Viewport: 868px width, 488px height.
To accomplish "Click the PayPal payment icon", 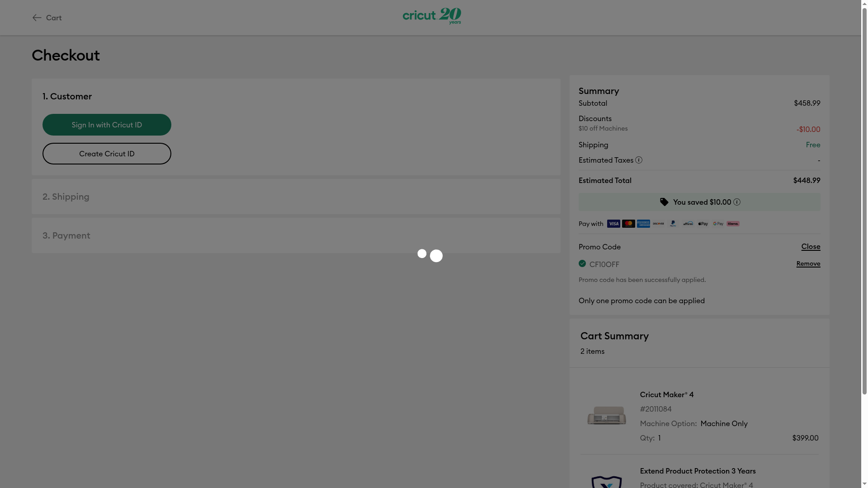I will tap(673, 224).
